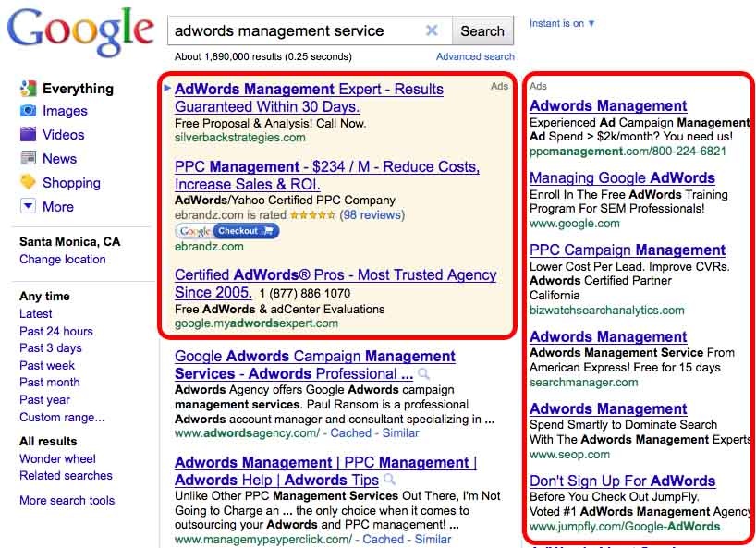This screenshot has width=756, height=548.
Task: Open AdWords Management Expert ad title
Action: [309, 98]
